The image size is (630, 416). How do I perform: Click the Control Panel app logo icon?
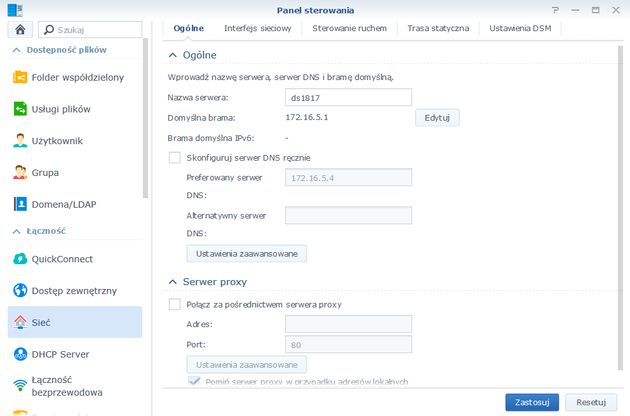pos(15,10)
